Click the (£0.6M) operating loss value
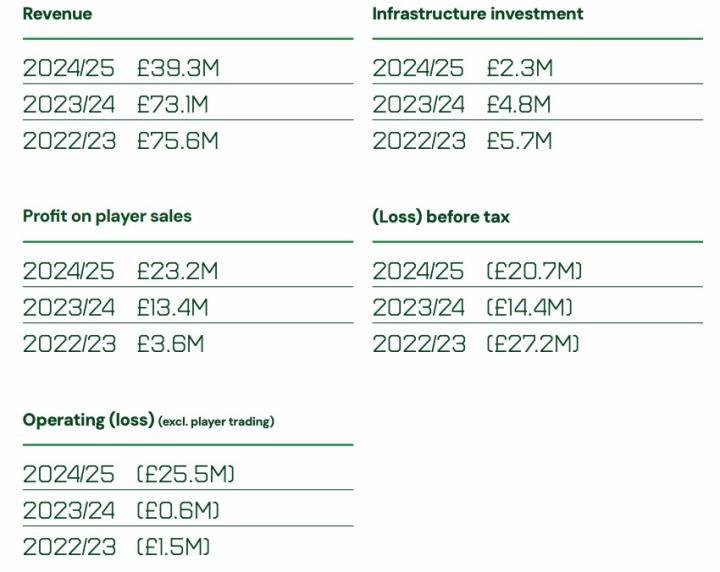 [178, 510]
